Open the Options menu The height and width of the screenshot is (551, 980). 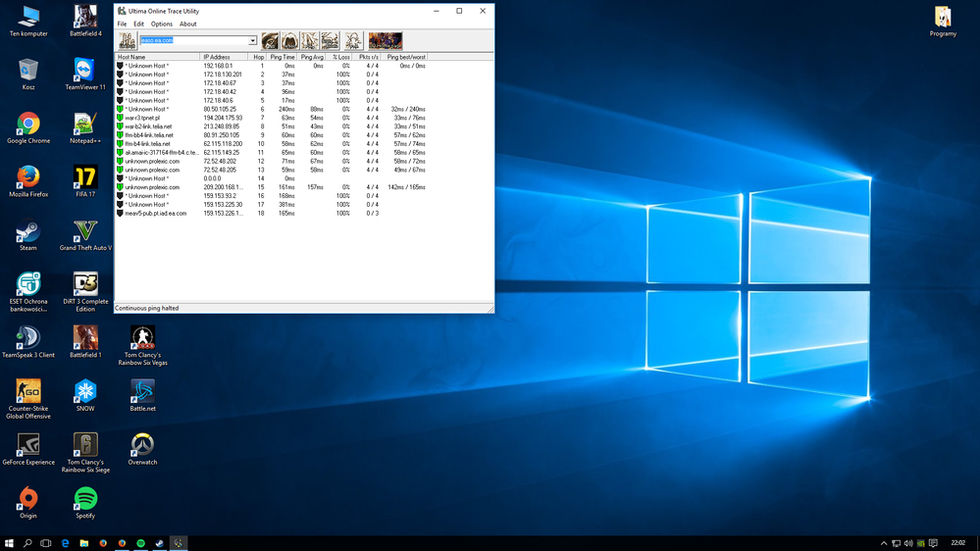[161, 24]
